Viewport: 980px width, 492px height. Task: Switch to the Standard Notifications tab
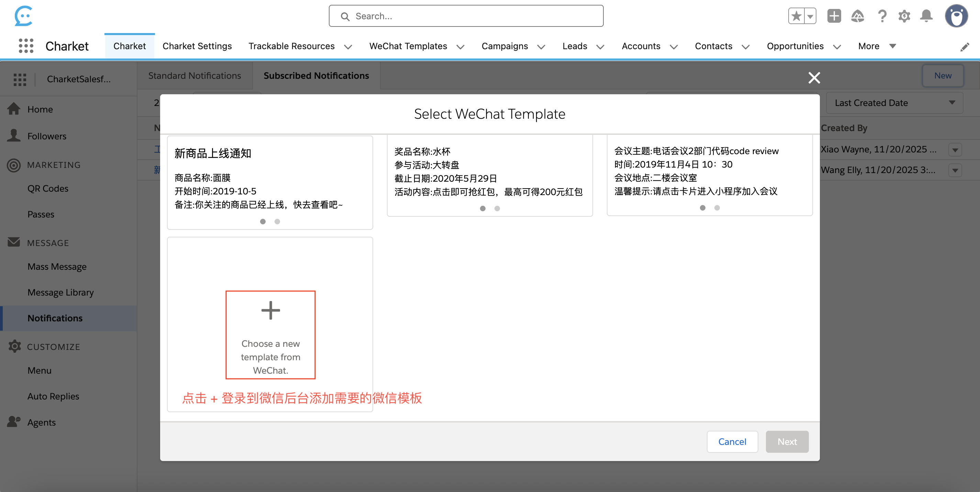tap(194, 75)
